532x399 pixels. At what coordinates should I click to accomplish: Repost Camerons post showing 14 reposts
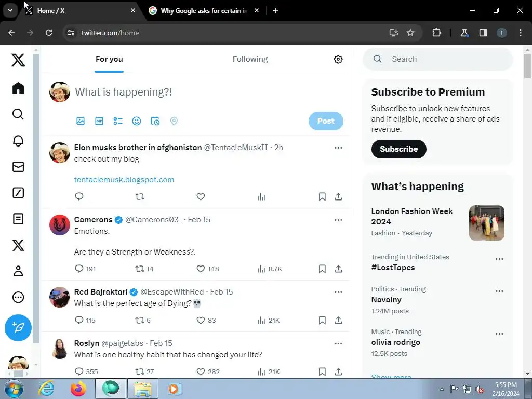point(140,269)
